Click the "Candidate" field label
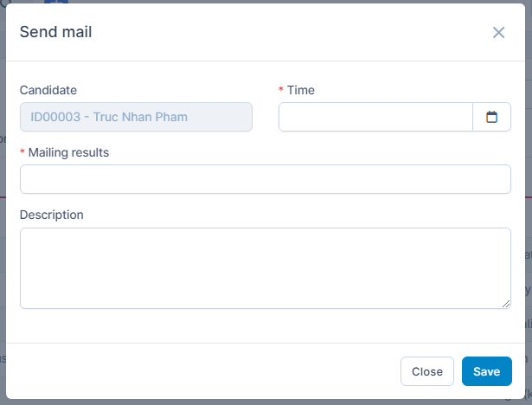The height and width of the screenshot is (405, 532). click(48, 90)
